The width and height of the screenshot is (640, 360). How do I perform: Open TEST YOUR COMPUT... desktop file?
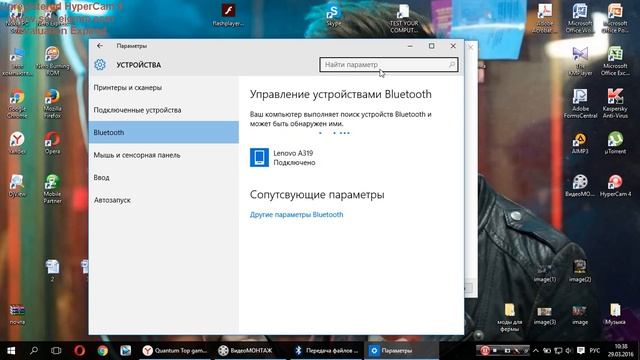(404, 19)
